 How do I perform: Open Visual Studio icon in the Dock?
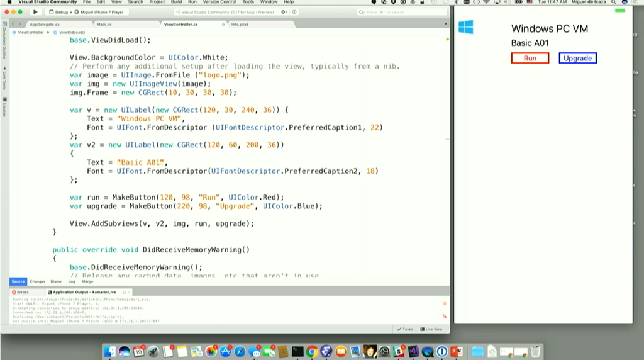click(413, 351)
